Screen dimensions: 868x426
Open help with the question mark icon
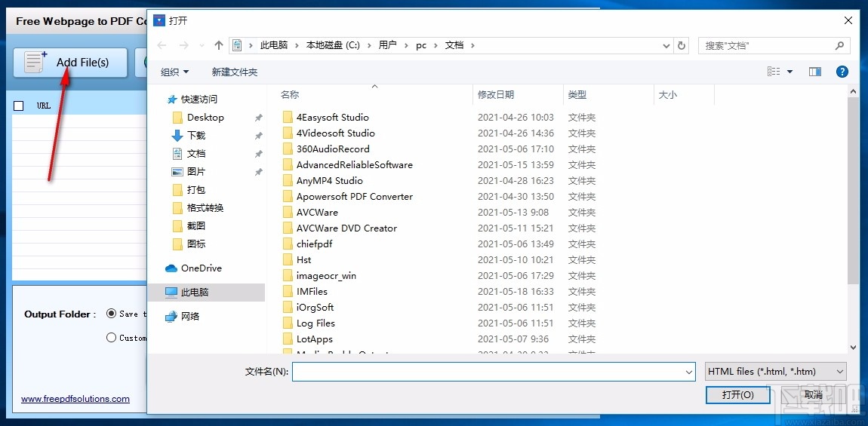tap(842, 72)
